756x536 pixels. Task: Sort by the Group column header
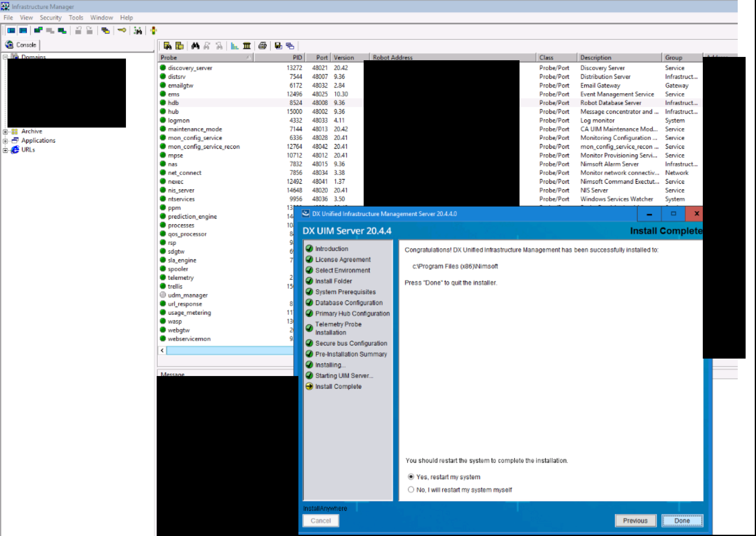[682, 57]
